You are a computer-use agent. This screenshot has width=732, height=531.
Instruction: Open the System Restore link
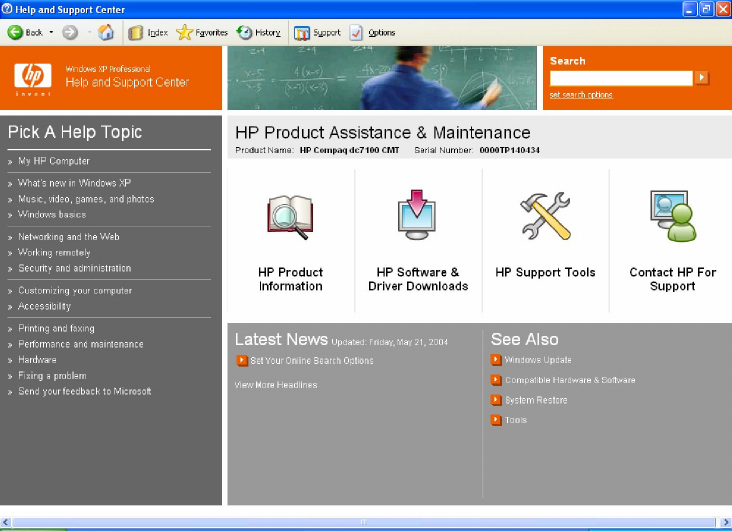pyautogui.click(x=536, y=400)
